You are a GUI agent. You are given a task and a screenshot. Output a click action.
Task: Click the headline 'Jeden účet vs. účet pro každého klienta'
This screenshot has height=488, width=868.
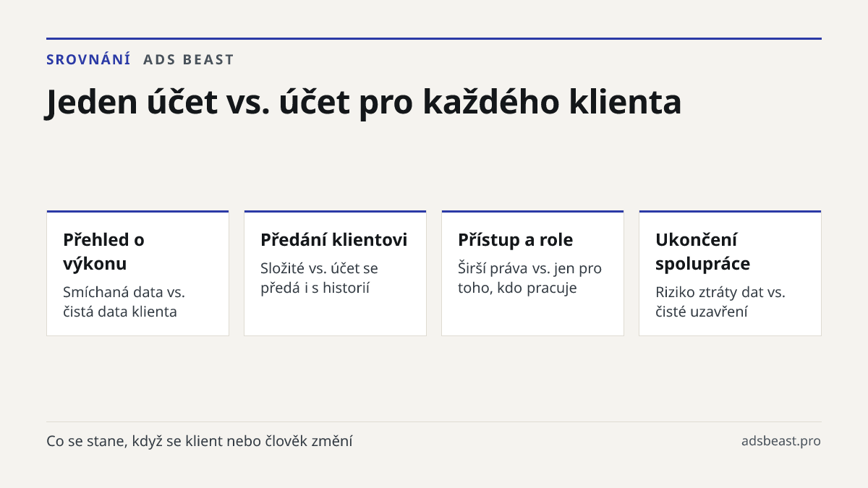[364, 102]
